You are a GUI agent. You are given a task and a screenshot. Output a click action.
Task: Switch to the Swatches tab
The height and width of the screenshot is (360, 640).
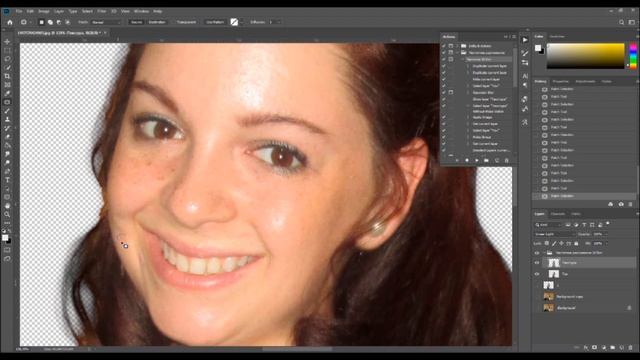[557, 37]
